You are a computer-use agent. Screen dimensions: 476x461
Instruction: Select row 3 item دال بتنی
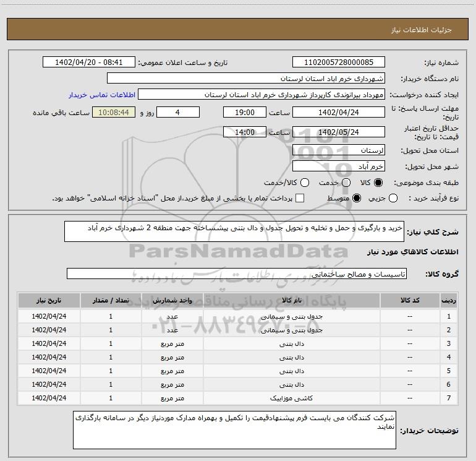291,343
